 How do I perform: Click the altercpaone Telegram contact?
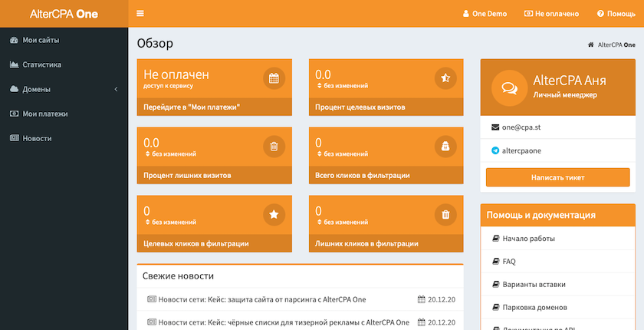pos(521,151)
